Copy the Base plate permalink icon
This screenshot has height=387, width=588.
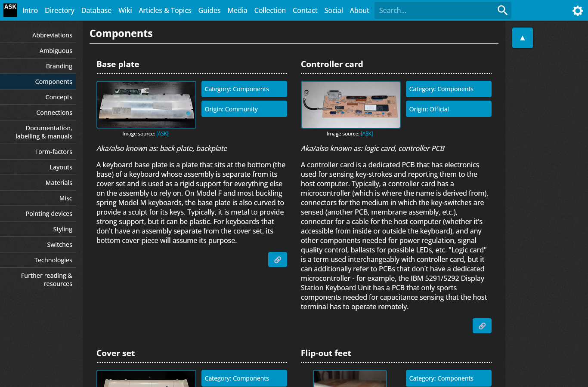(x=278, y=259)
